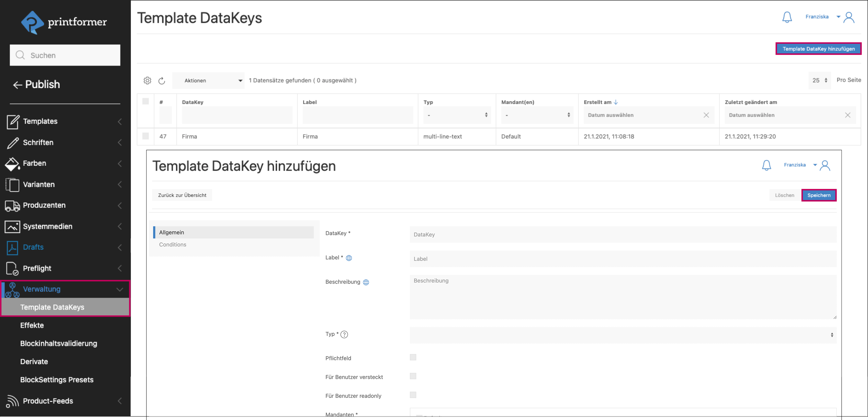Open the table column settings gear
868x420 pixels.
click(x=148, y=80)
